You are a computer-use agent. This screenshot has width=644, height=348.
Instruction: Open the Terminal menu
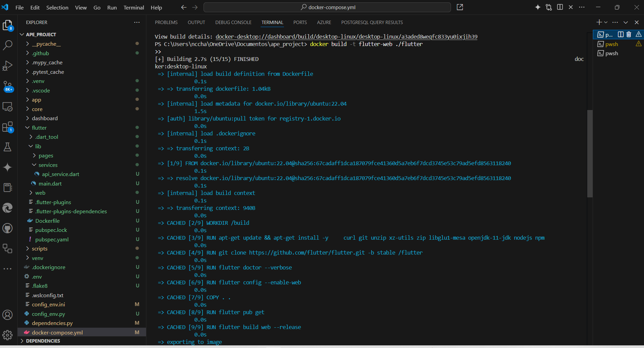[x=134, y=7]
